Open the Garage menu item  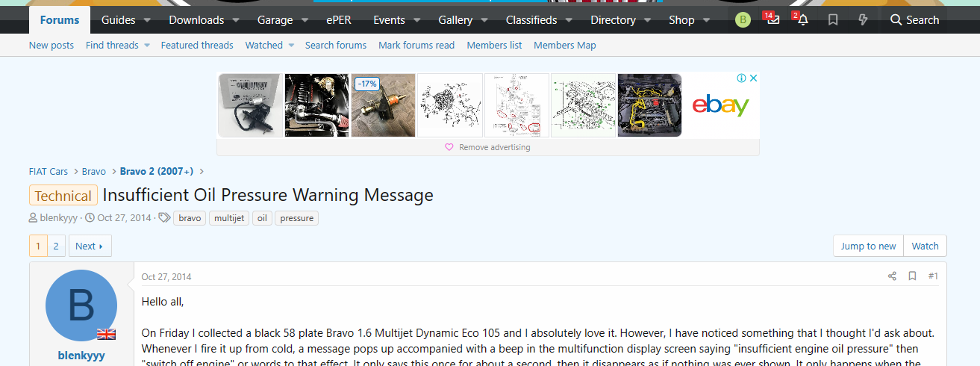click(x=275, y=20)
